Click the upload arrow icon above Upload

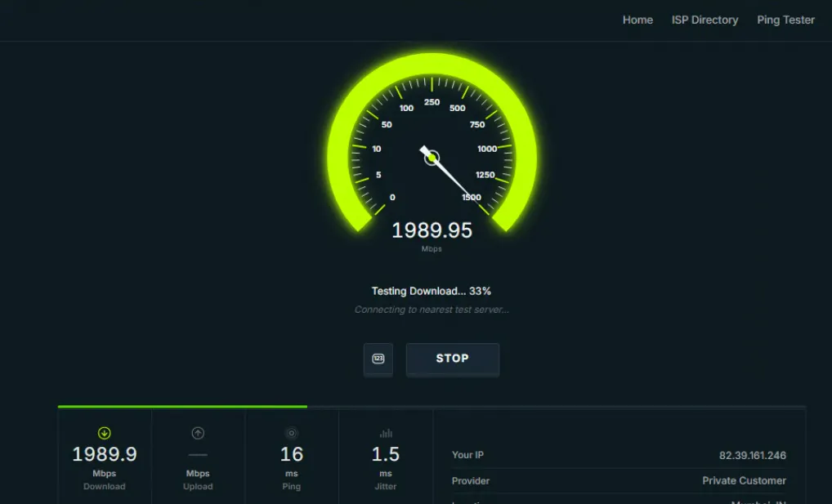click(x=198, y=434)
